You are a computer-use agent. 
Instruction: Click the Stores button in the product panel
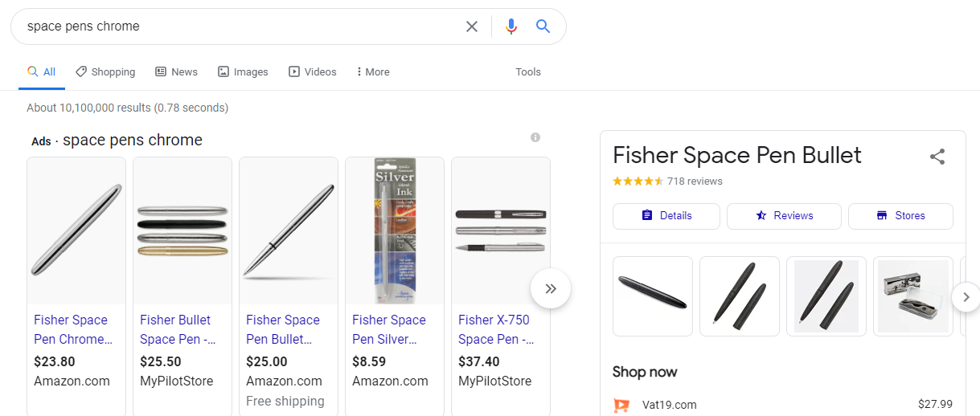tap(900, 216)
